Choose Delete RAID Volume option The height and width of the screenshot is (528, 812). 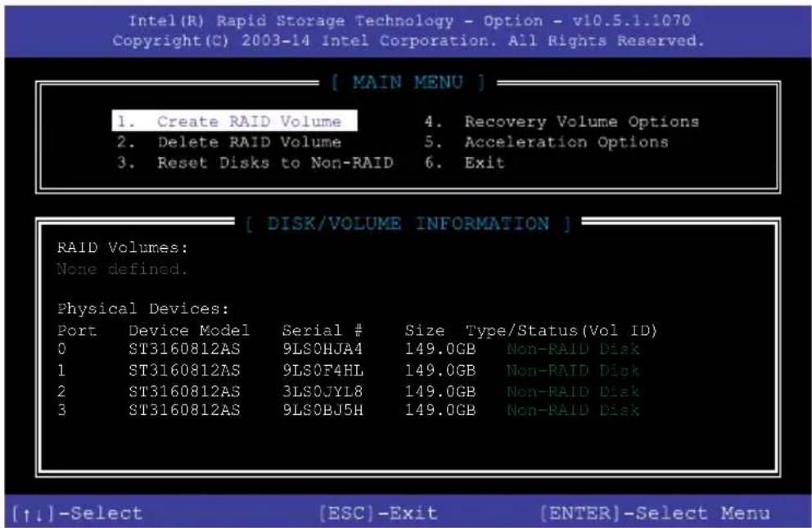click(229, 142)
